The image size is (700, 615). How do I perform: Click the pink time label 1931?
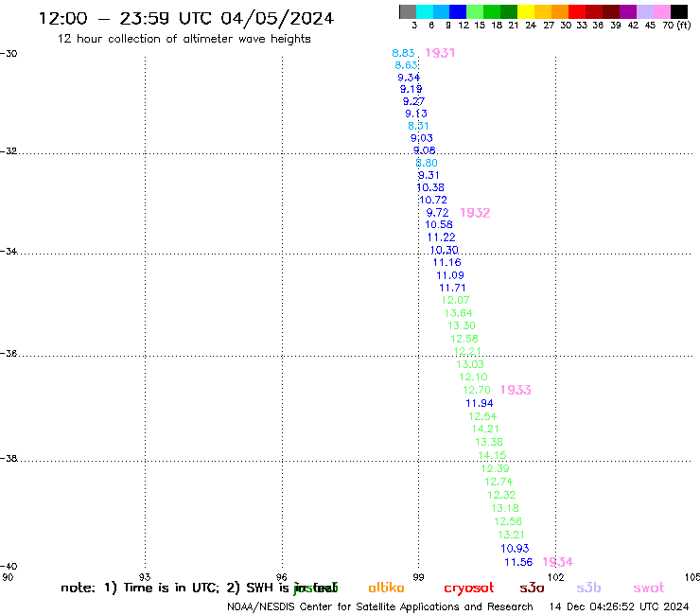point(440,53)
